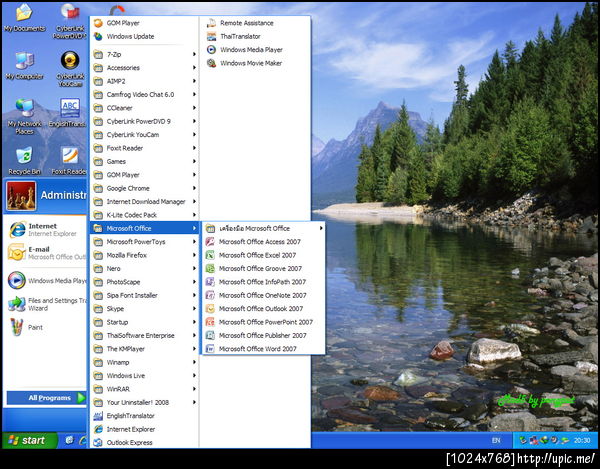This screenshot has height=469, width=600.
Task: Select the Microsoft PowerToys folder
Action: (x=145, y=241)
